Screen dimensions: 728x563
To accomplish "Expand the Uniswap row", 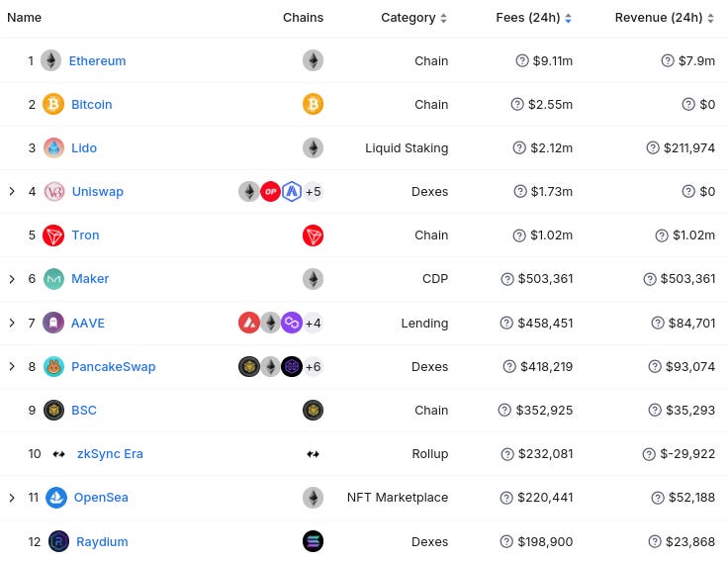I will pos(12,191).
